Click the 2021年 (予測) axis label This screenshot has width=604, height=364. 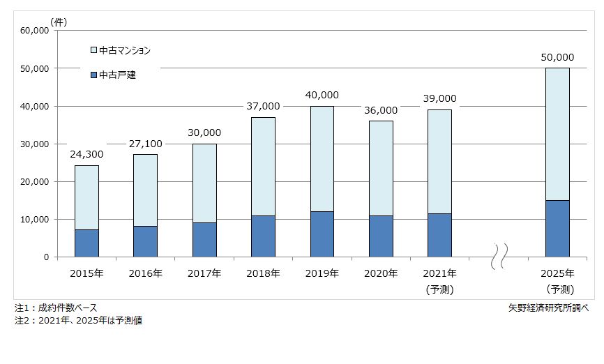point(439,280)
